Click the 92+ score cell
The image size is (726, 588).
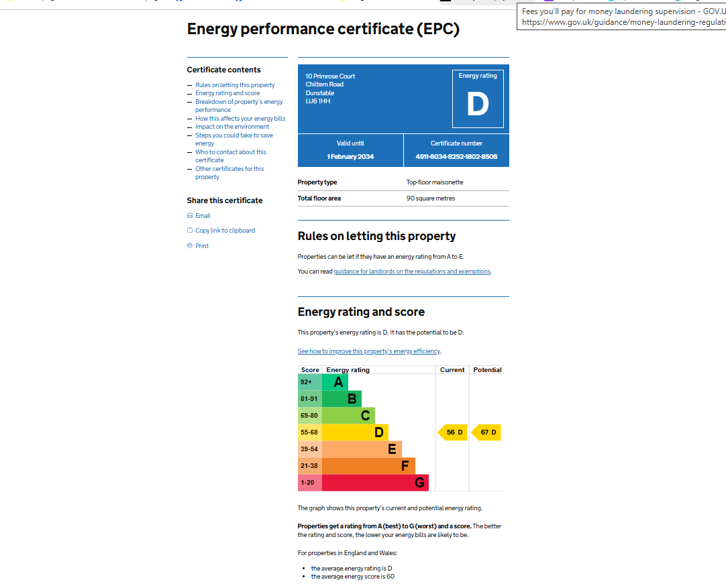[x=310, y=382]
